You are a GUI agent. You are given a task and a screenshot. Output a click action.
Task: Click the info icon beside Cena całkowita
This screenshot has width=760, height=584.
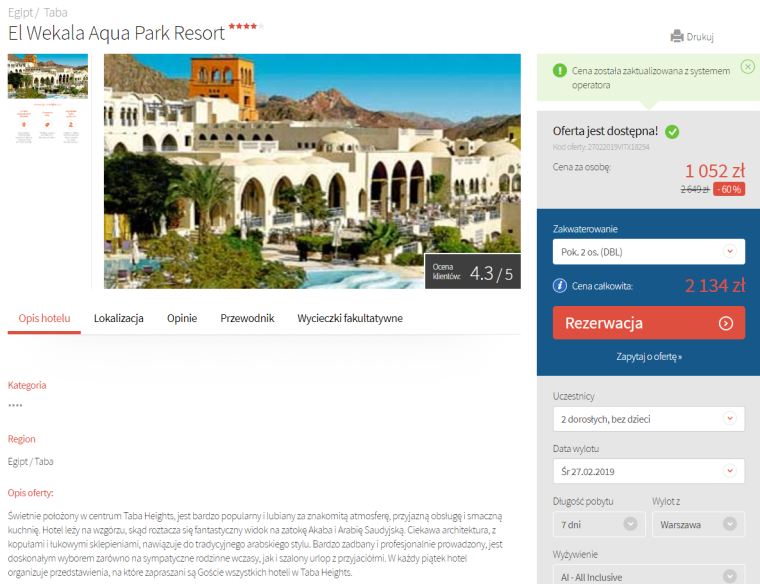(559, 286)
